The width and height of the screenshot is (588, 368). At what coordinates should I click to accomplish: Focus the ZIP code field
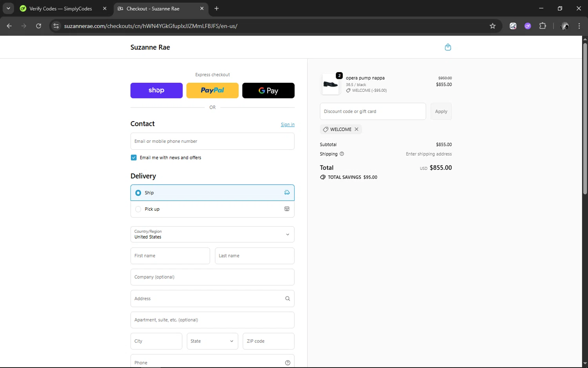[x=269, y=341]
